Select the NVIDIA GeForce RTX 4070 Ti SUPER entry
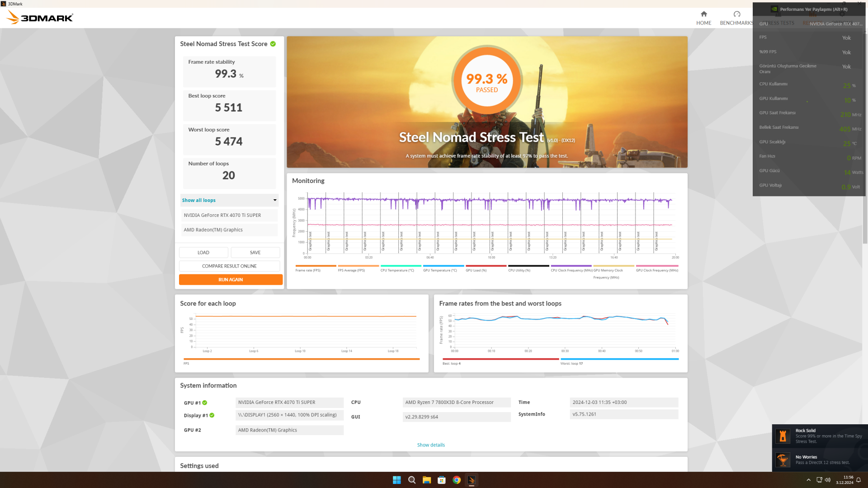The width and height of the screenshot is (868, 488). 229,215
